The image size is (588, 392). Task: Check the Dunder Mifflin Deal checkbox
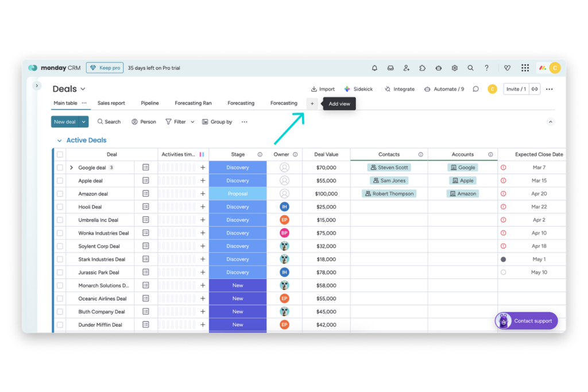[60, 325]
